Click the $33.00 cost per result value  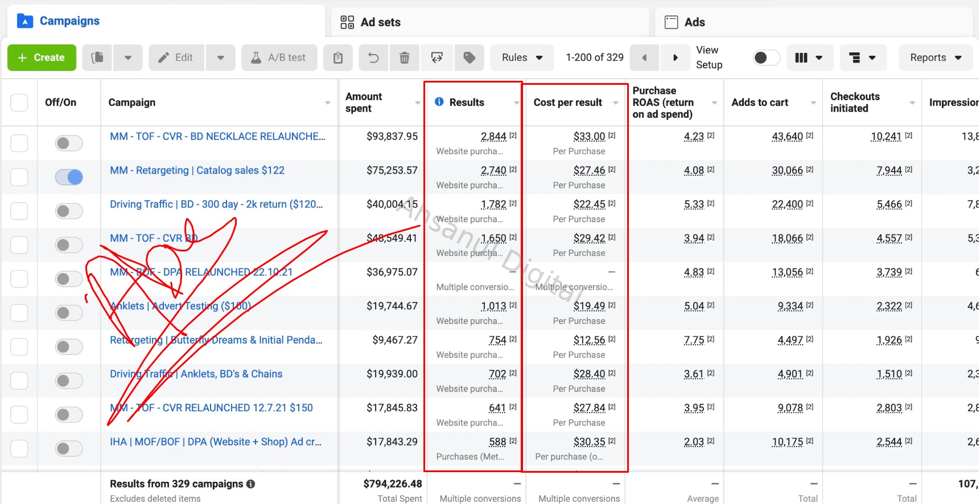(x=589, y=137)
